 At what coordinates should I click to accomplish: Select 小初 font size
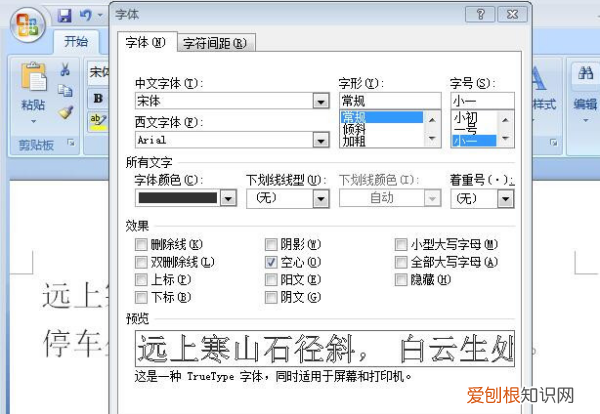tap(474, 117)
